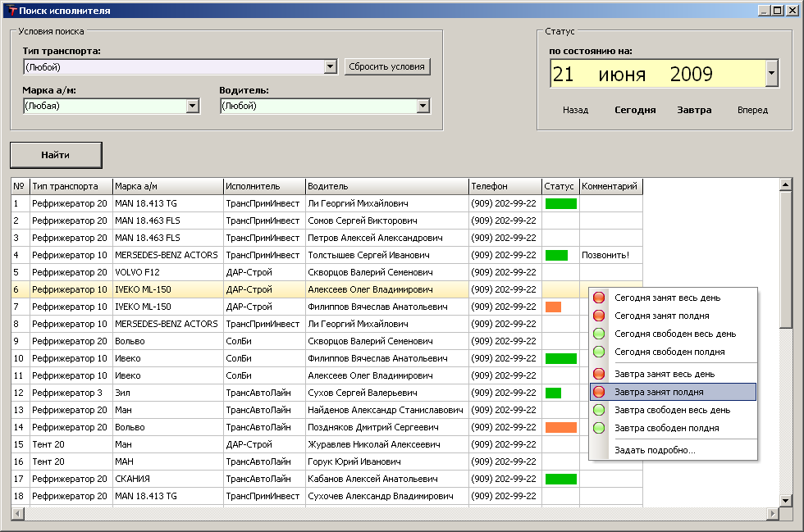Open the 'Тип транспорта' dropdown list

click(x=331, y=67)
